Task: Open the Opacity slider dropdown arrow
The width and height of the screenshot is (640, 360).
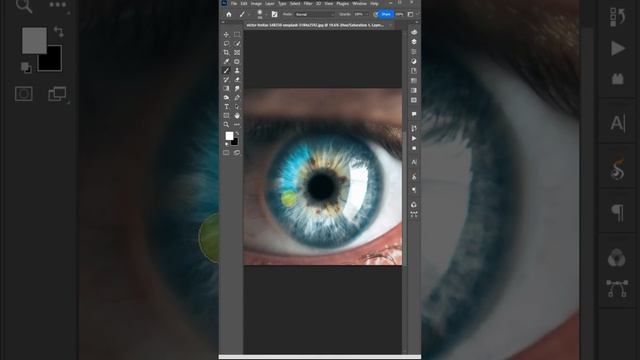Action: tap(367, 14)
